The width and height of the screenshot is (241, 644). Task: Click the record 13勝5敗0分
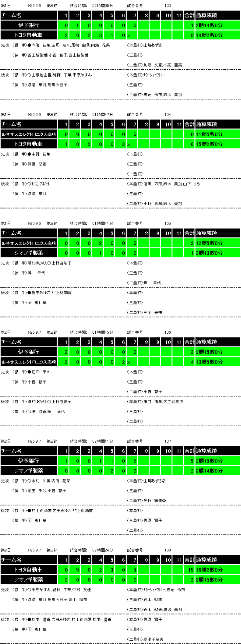(209, 362)
